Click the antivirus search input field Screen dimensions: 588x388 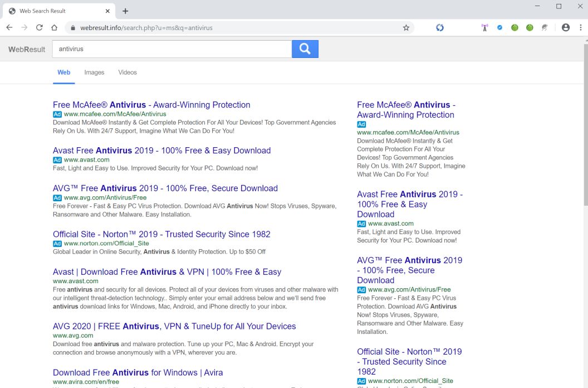[x=171, y=49]
